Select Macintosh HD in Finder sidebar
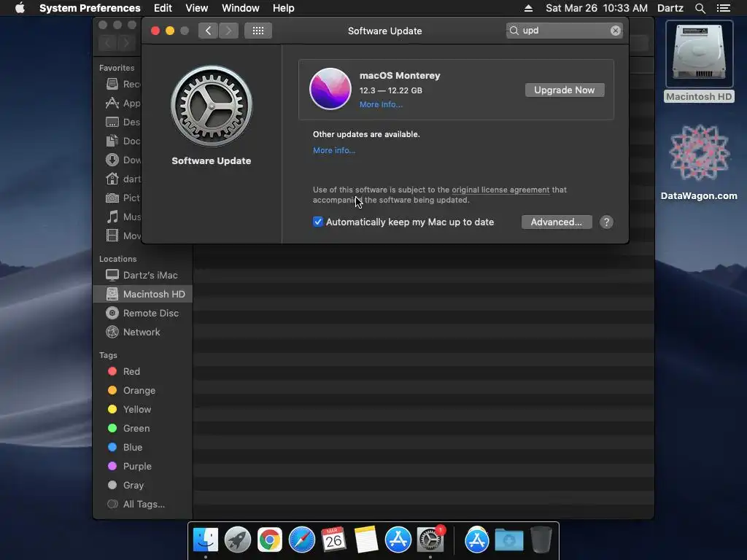Viewport: 747px width, 560px height. (143, 295)
